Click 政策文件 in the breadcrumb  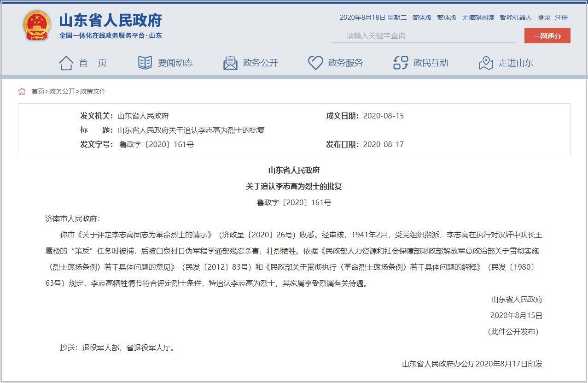tap(93, 91)
